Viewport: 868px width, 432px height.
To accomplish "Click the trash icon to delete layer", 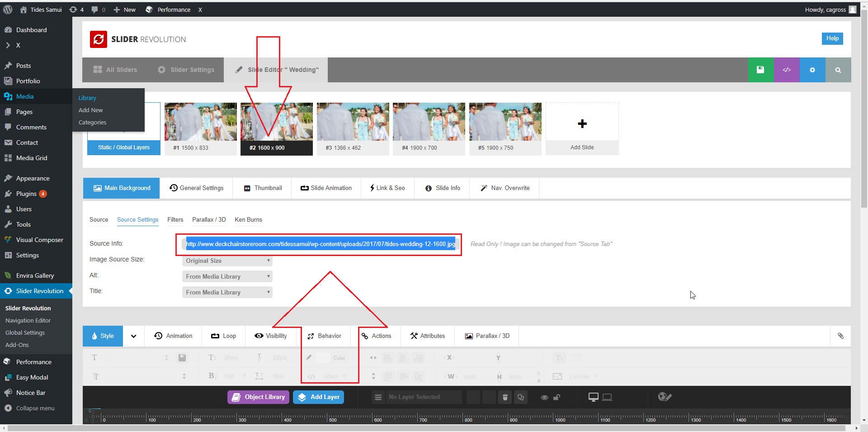I will pyautogui.click(x=505, y=397).
